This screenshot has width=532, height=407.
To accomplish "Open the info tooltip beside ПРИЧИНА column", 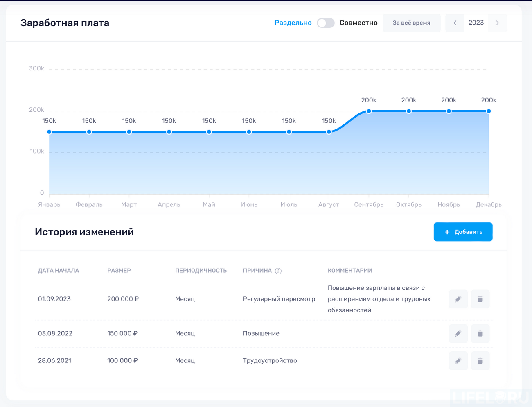I will tap(279, 271).
